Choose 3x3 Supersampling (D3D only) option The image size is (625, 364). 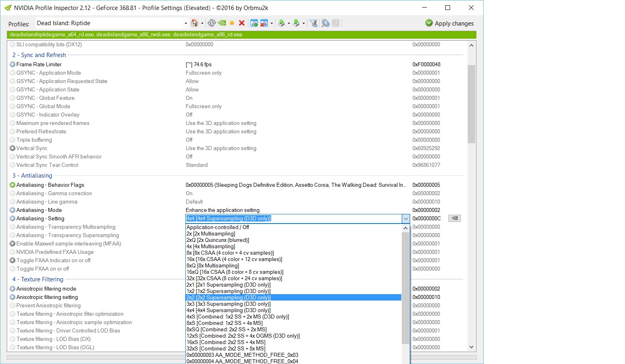pos(294,304)
